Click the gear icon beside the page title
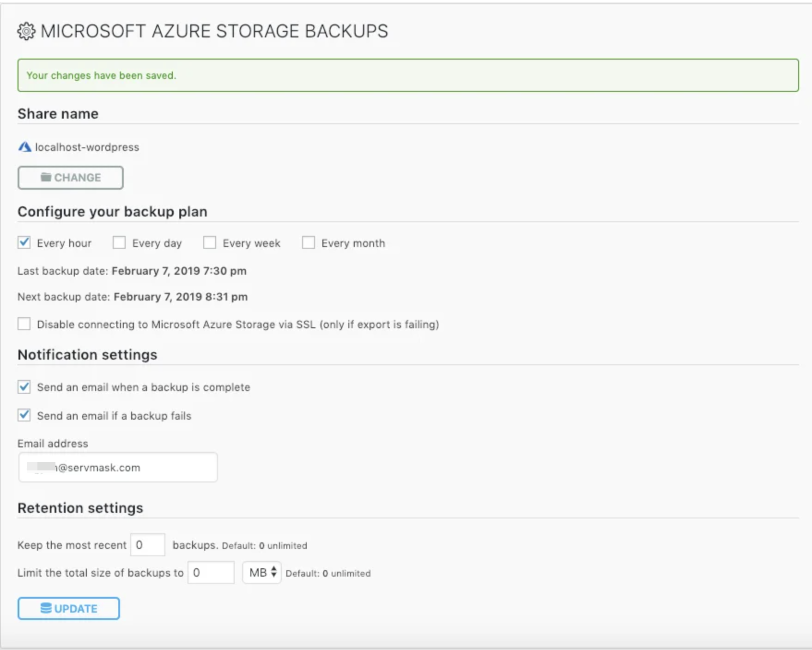 (26, 31)
